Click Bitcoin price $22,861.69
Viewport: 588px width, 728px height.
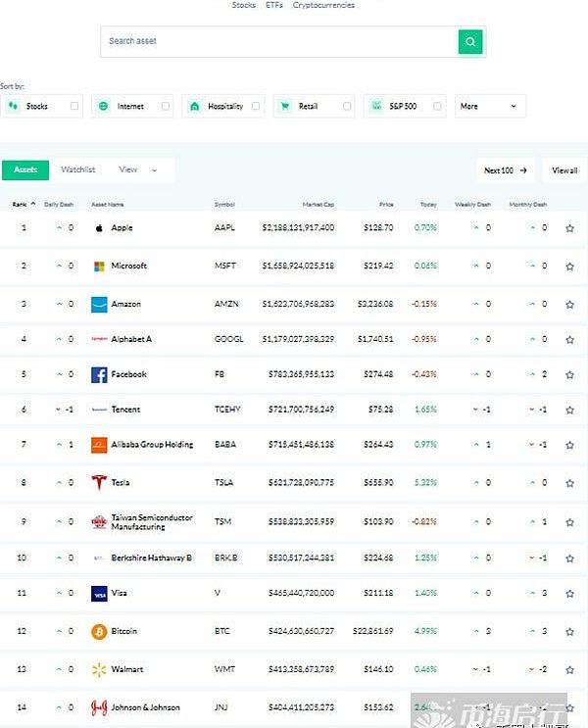373,631
